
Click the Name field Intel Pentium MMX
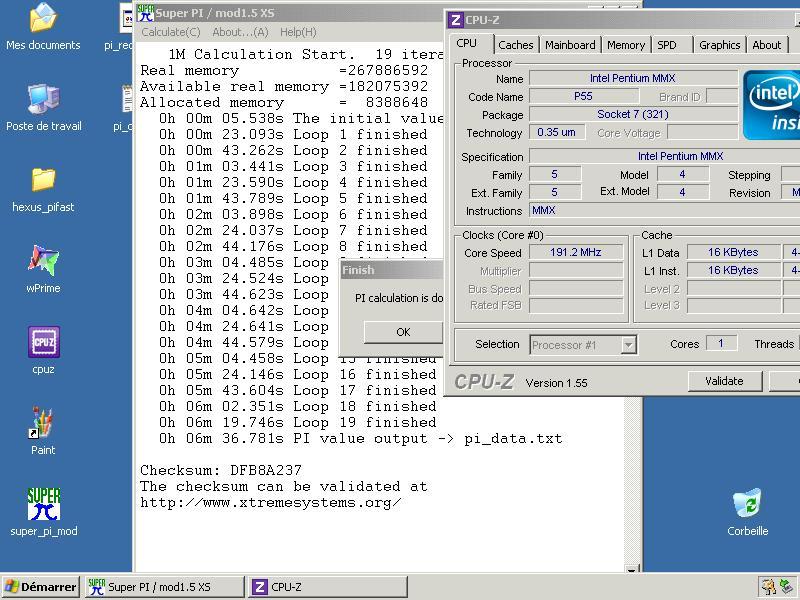(633, 78)
